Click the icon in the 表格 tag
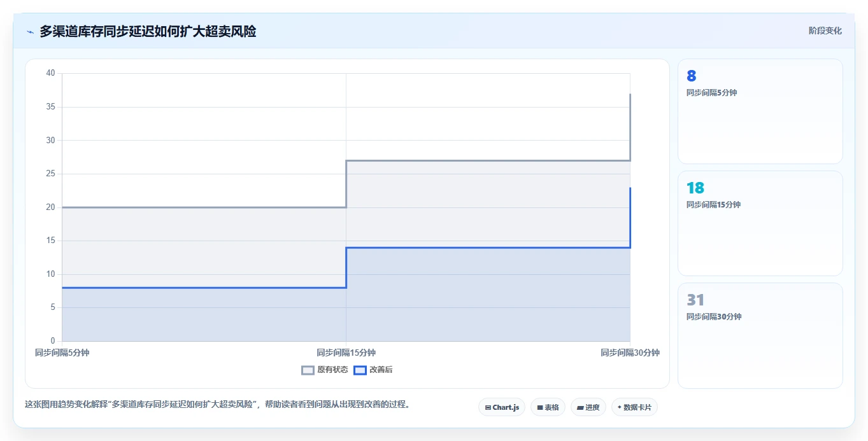 540,407
